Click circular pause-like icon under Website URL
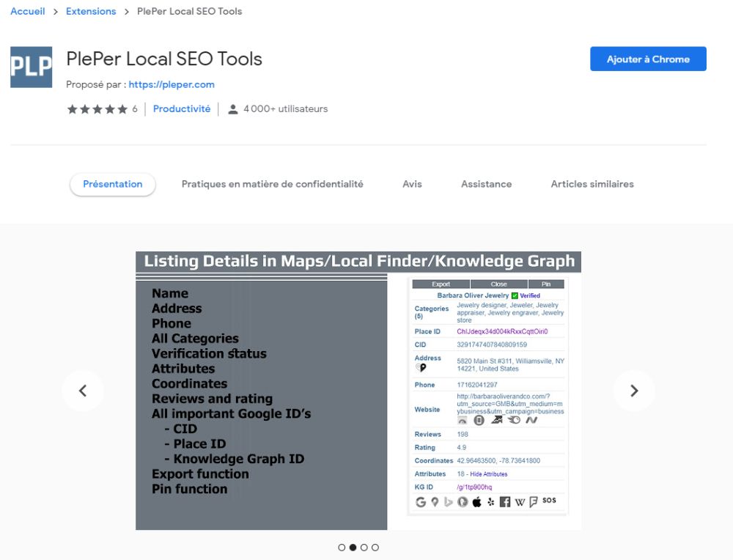Screen dimensions: 733x560 click(479, 420)
